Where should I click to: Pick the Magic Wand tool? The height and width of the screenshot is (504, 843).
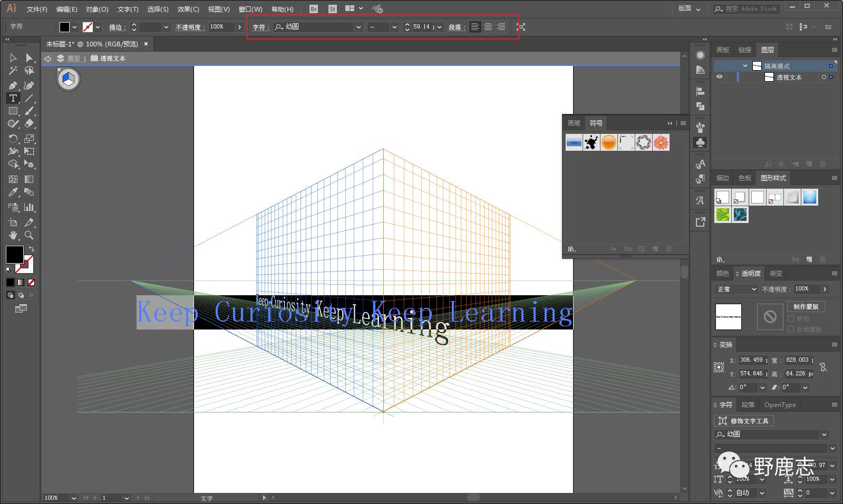tap(13, 71)
